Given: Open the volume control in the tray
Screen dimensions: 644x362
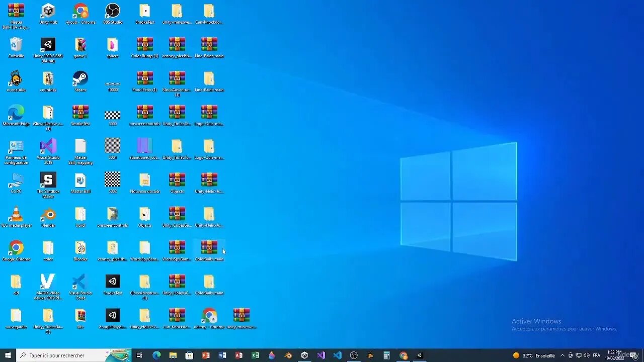Looking at the screenshot, I should coord(587,355).
